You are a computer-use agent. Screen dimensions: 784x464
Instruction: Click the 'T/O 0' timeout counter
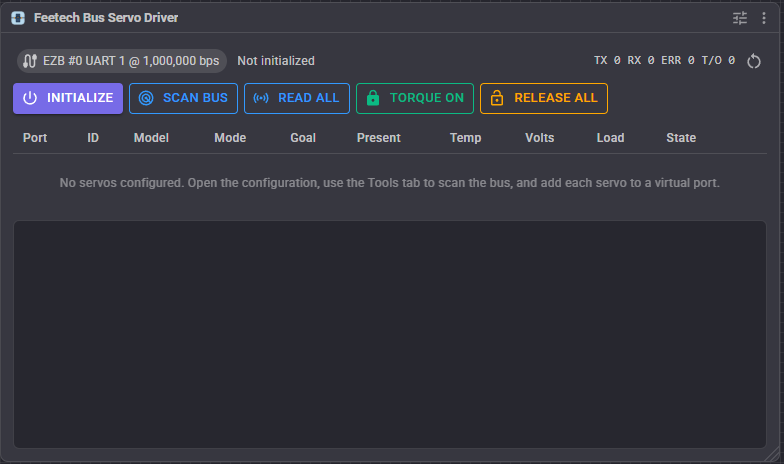718,60
